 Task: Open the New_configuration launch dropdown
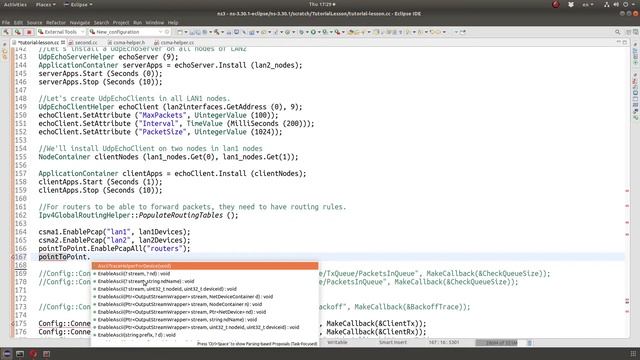click(x=125, y=32)
